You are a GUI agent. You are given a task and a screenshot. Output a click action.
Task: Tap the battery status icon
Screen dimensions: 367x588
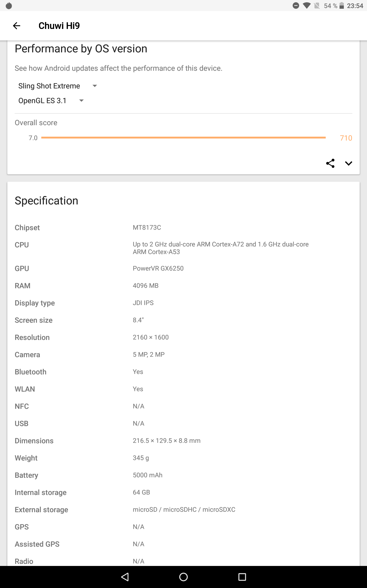[x=342, y=6]
